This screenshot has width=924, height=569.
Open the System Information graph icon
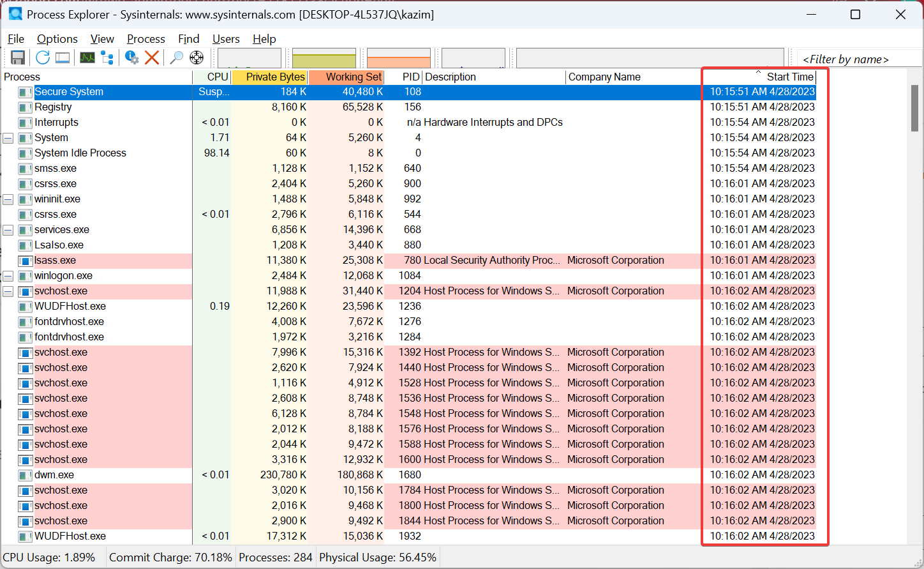coord(87,57)
